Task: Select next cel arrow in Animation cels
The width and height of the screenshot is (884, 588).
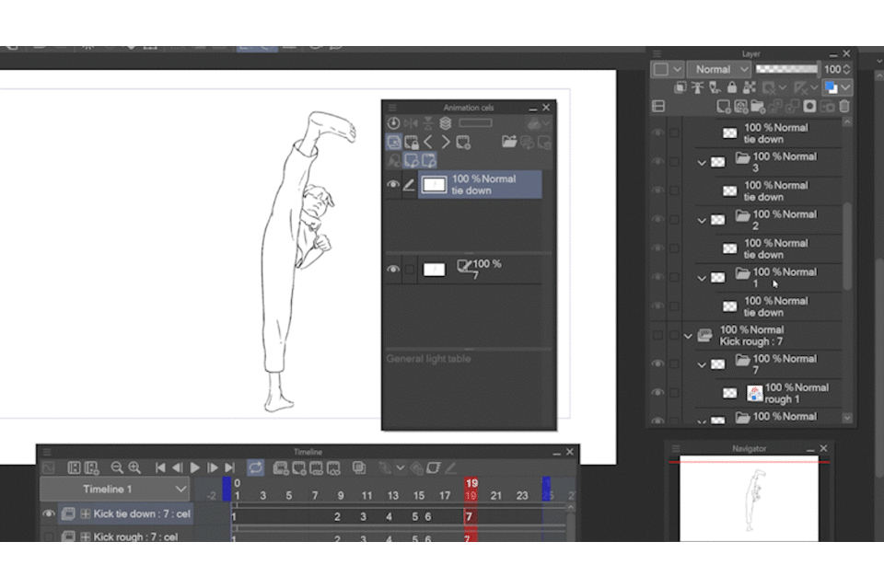Action: coord(446,142)
